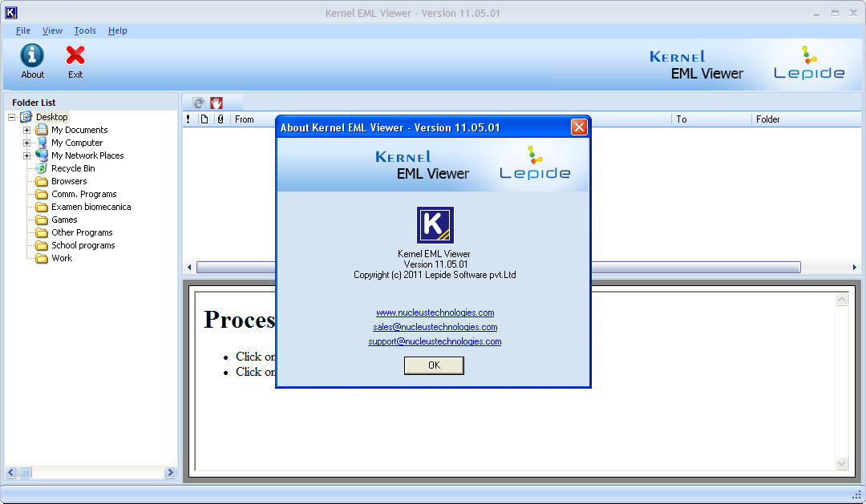This screenshot has width=866, height=504.
Task: Expand the My Documents node
Action: [26, 131]
